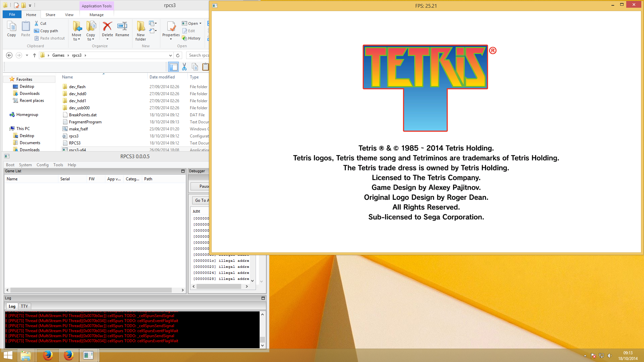Click the Cut scissors icon in the ribbon
The image size is (644, 362).
[37, 23]
